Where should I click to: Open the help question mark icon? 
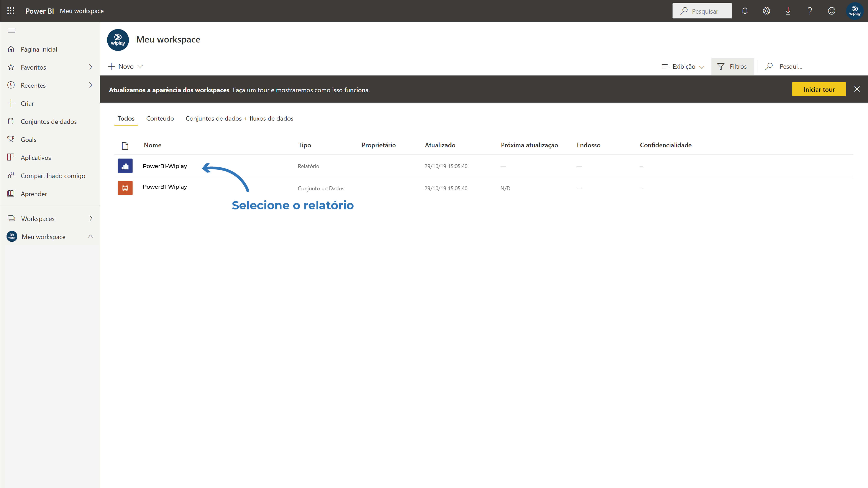[809, 11]
